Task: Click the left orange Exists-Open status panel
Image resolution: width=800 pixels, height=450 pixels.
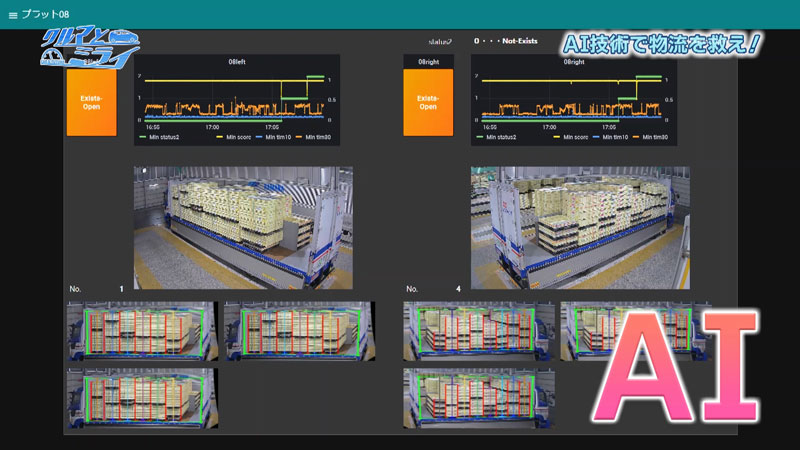Action: pyautogui.click(x=91, y=103)
